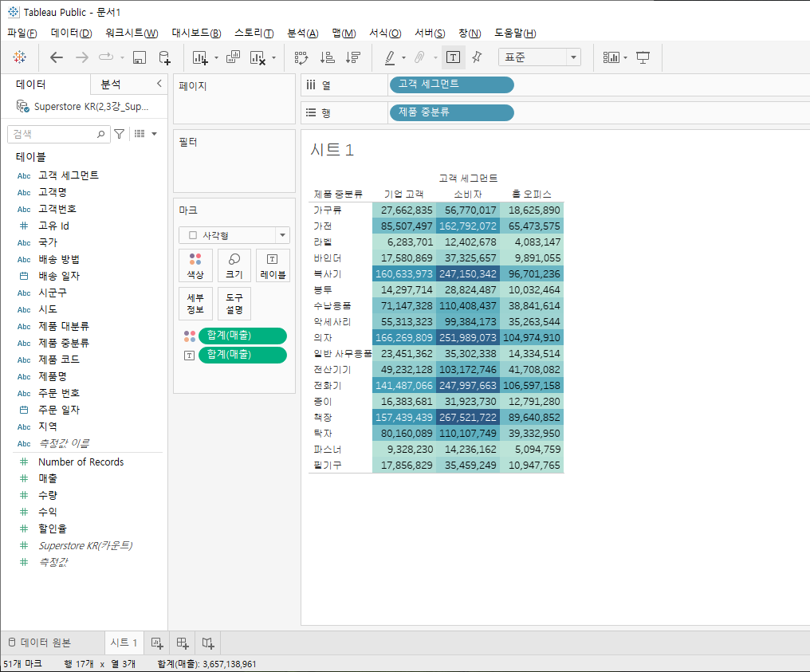The image size is (810, 672).
Task: Start Presentation mode icon
Action: pos(643,57)
